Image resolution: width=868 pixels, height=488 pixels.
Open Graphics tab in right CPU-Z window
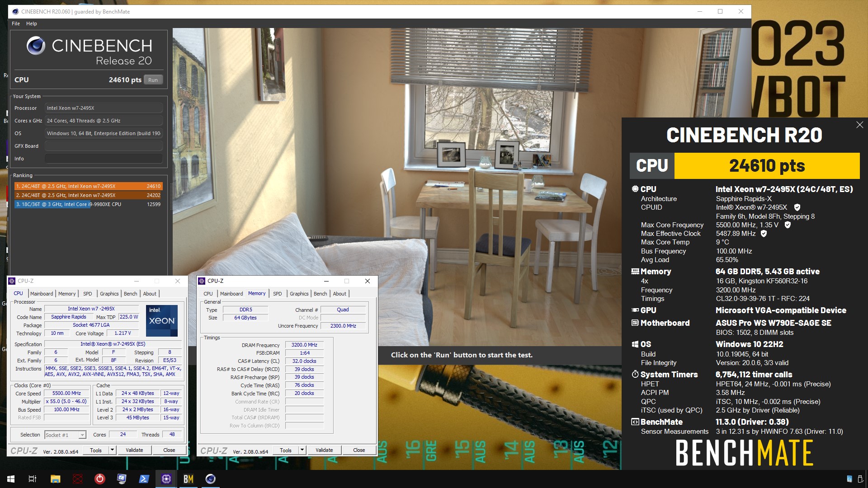[299, 294]
